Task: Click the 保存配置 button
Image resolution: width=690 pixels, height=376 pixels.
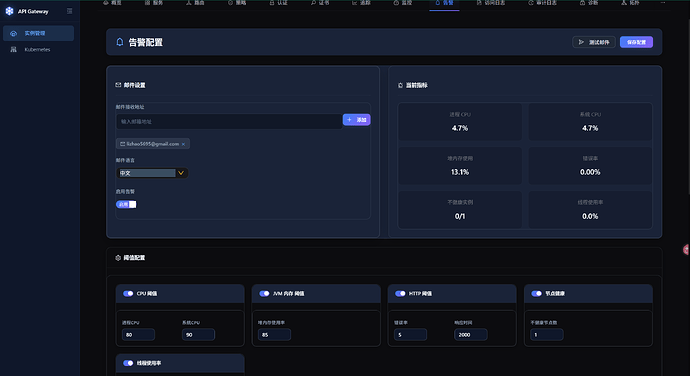Action: pos(636,42)
